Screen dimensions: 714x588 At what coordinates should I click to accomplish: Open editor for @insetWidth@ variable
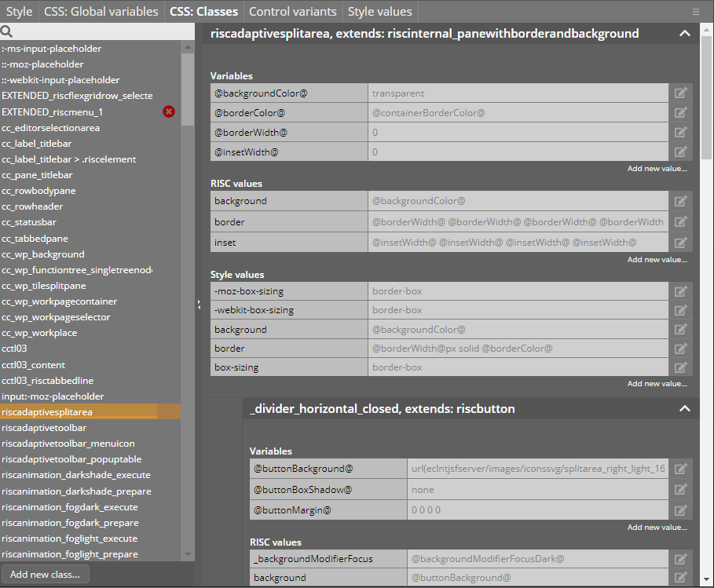click(681, 152)
